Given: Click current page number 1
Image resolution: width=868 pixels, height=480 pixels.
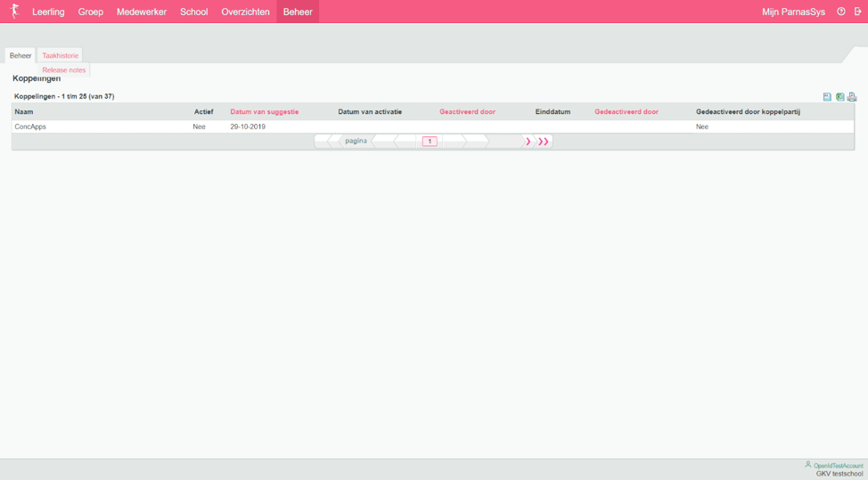Looking at the screenshot, I should [430, 142].
